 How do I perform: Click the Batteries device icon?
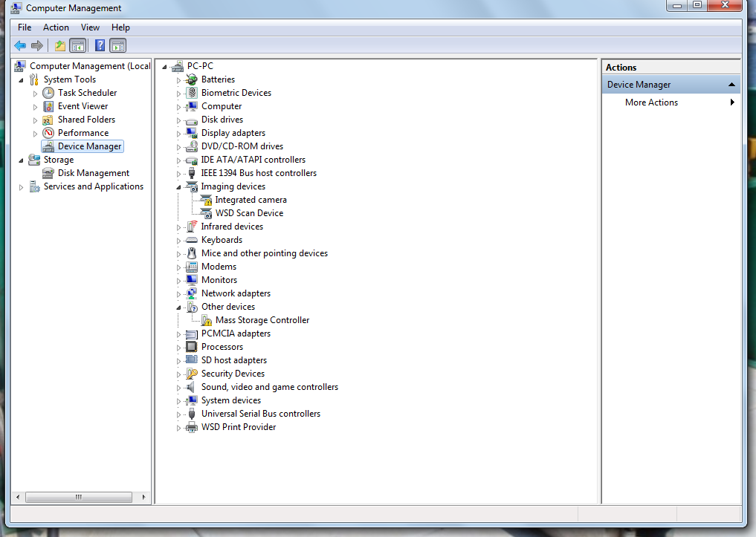coord(192,79)
